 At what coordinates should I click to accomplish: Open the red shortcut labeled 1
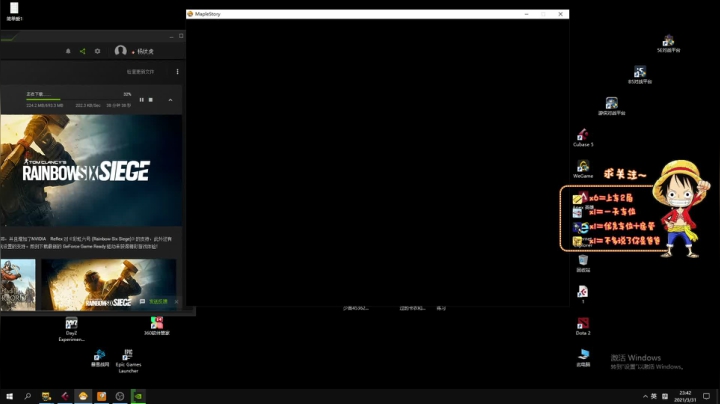(583, 295)
